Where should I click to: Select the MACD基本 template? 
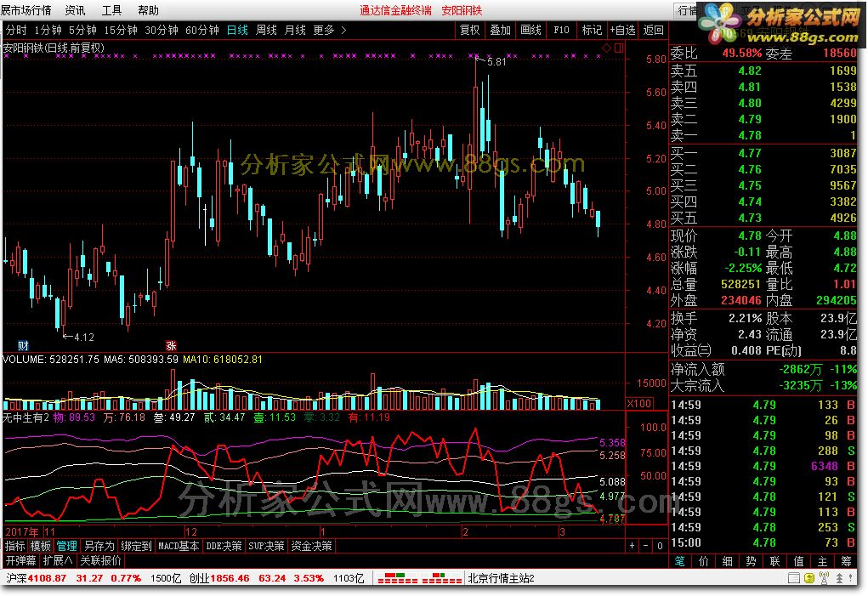coord(179,546)
